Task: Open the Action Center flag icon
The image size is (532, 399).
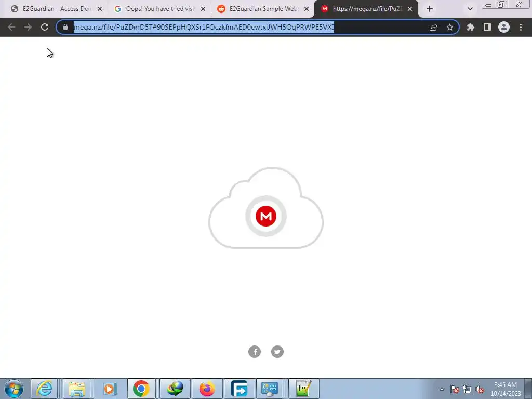Action: 454,389
